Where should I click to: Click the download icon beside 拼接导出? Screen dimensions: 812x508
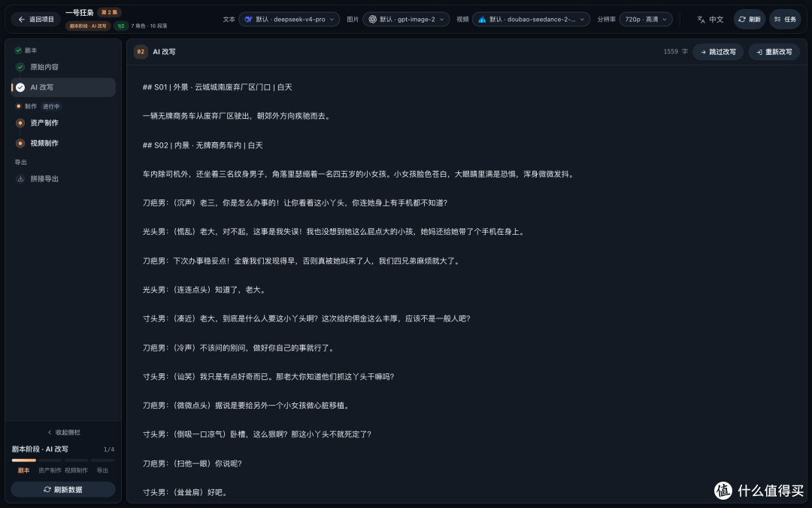20,179
